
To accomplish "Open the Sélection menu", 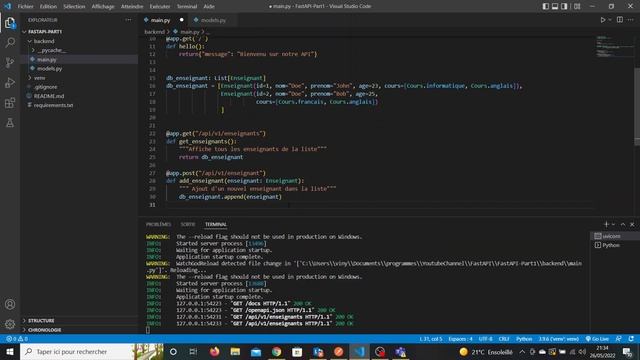I will (74, 6).
